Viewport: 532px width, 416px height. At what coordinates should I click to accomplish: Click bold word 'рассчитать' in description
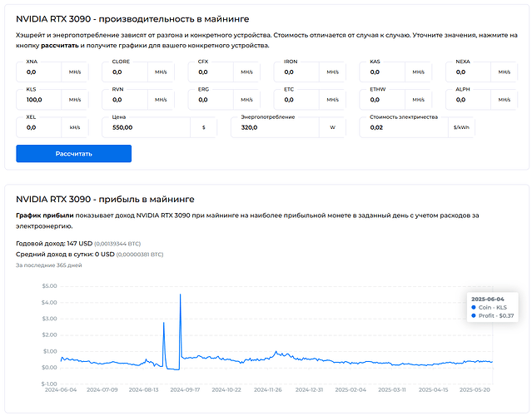[x=60, y=46]
